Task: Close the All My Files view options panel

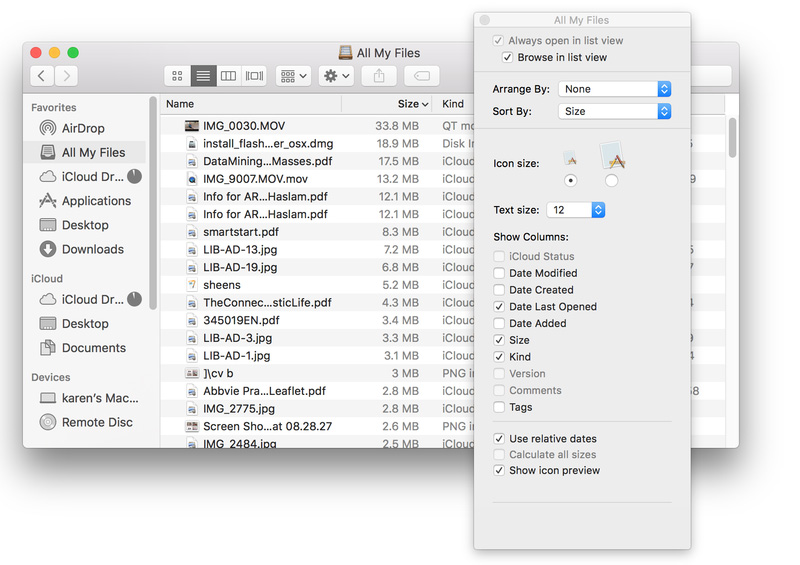Action: click(485, 20)
